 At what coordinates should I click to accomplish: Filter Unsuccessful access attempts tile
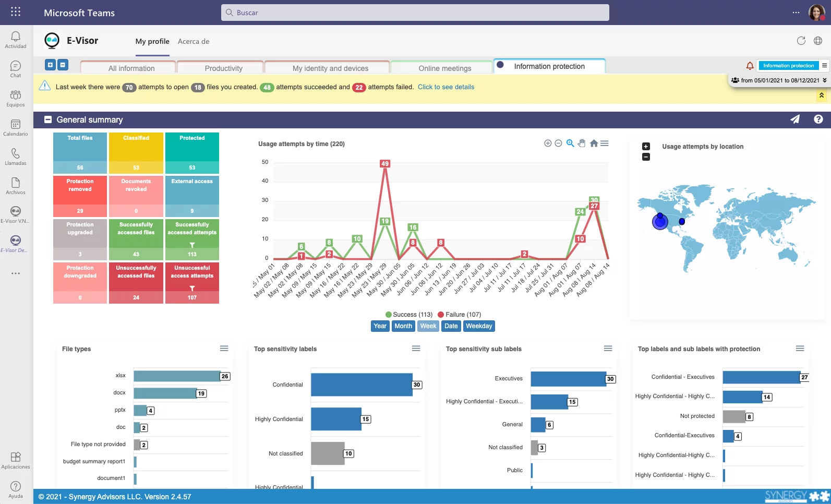pos(192,288)
